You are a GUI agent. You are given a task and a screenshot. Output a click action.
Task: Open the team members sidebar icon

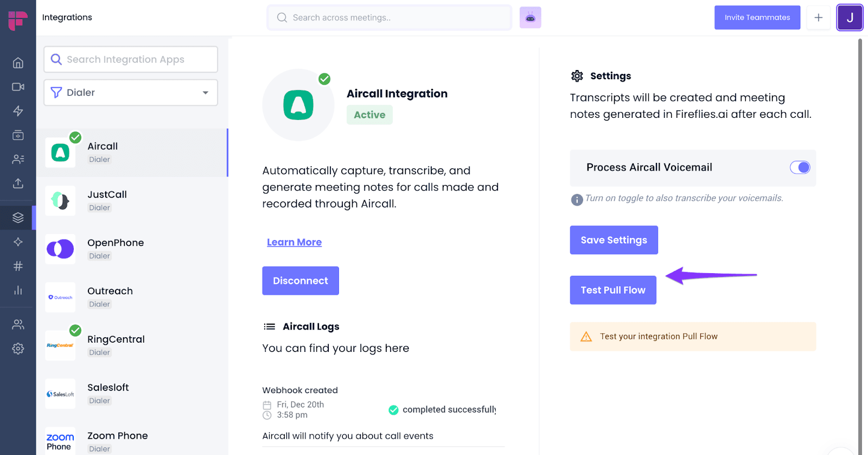click(x=18, y=324)
